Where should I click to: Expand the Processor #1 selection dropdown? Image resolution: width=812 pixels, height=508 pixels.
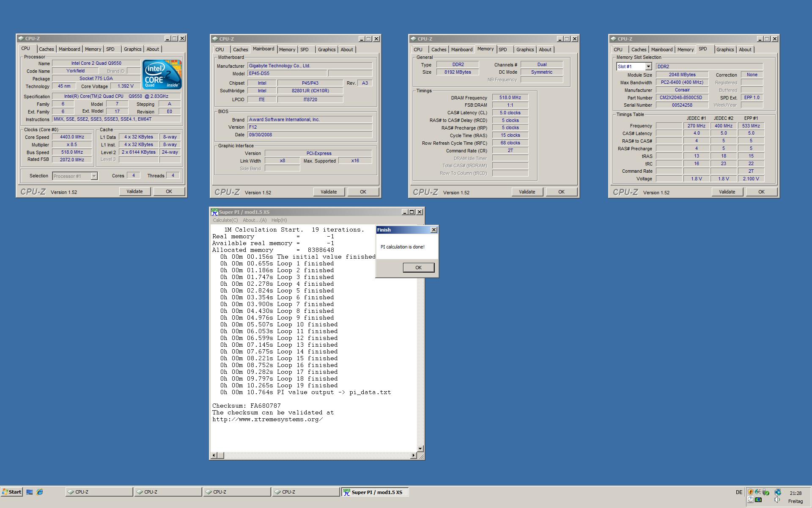(94, 176)
